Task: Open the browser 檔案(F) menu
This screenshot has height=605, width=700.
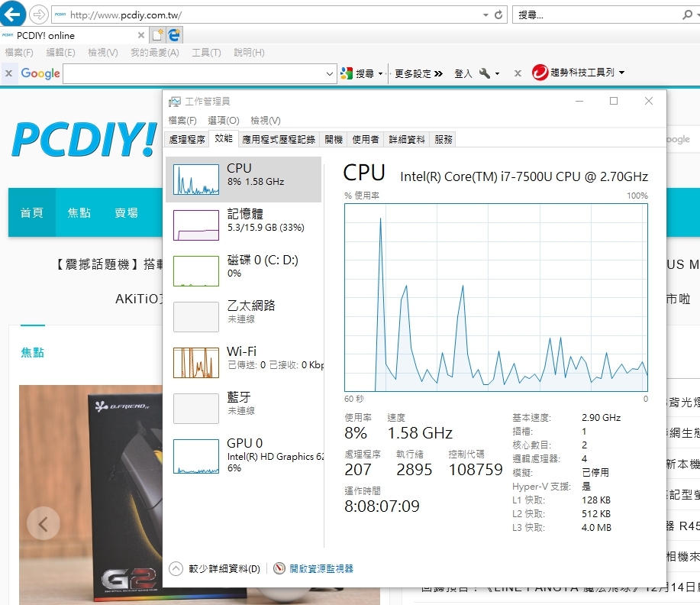Action: click(19, 53)
